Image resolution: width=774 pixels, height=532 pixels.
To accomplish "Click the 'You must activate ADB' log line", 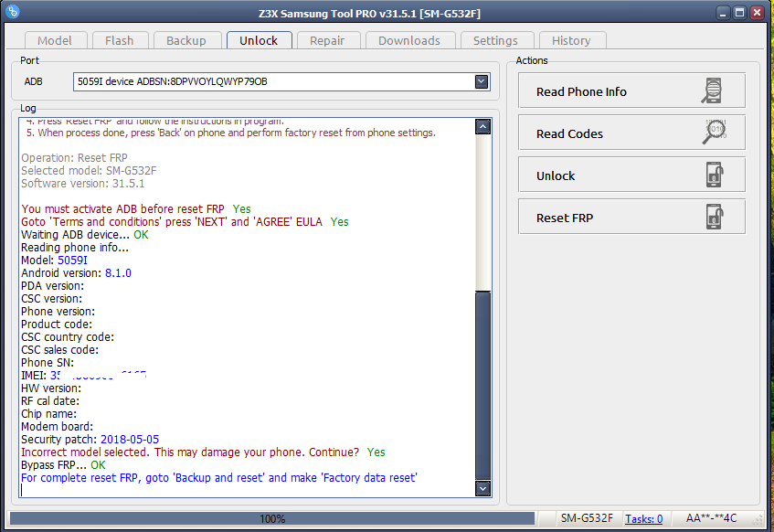I will (x=136, y=209).
